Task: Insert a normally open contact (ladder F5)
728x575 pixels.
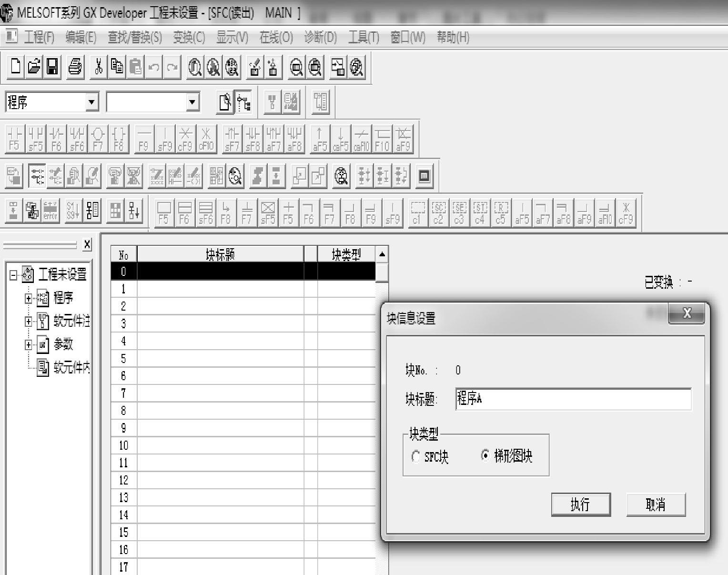Action: click(15, 139)
